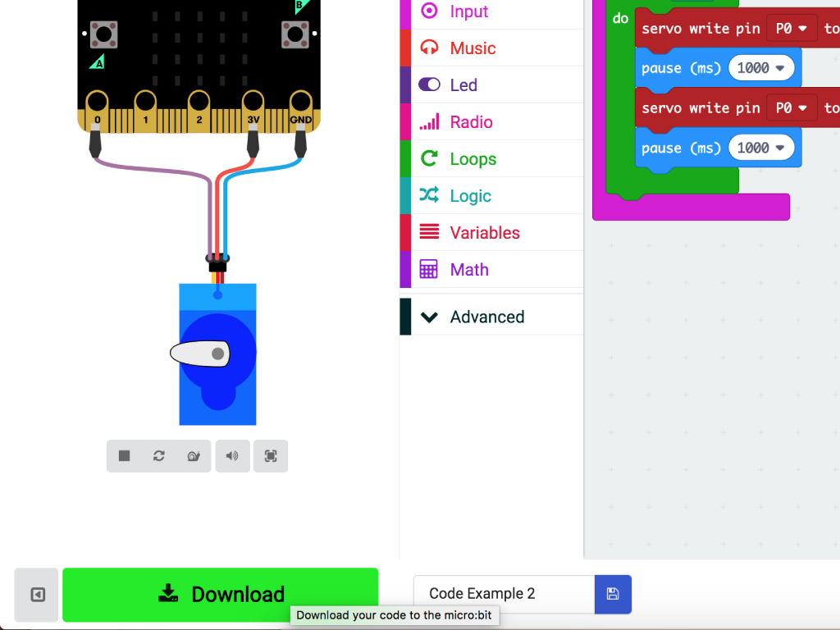Click the Input target icon
The image size is (840, 630).
click(x=429, y=10)
